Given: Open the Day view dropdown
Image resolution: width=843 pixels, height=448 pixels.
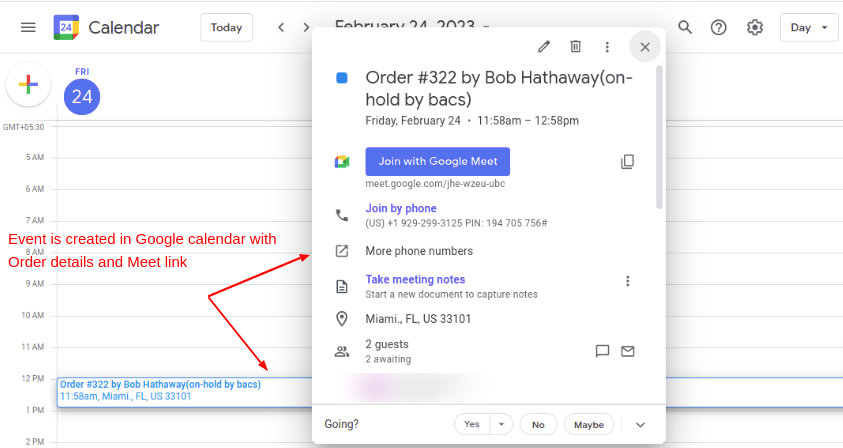Looking at the screenshot, I should (x=809, y=27).
